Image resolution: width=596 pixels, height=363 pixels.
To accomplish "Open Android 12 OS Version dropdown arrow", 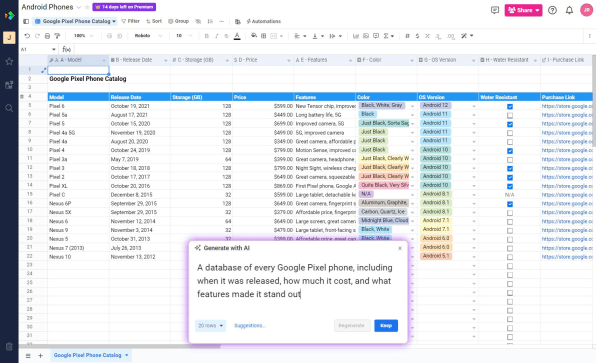I will click(474, 106).
